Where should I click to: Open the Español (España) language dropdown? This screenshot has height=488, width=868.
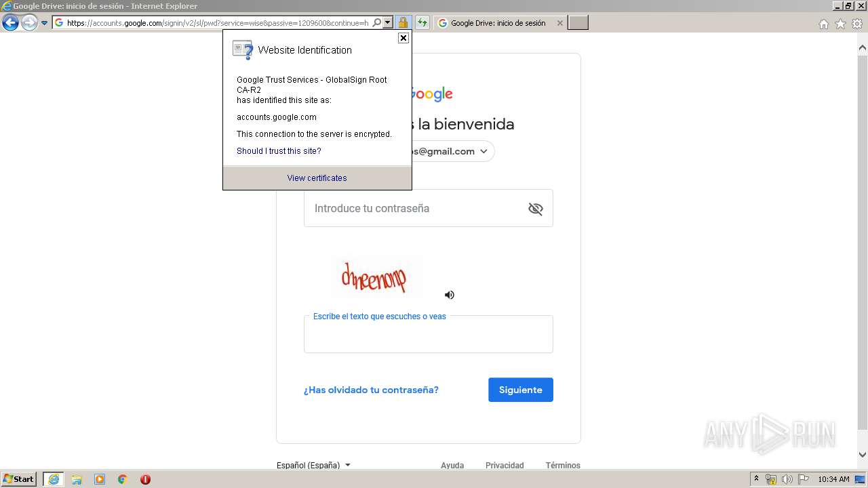[x=313, y=466]
